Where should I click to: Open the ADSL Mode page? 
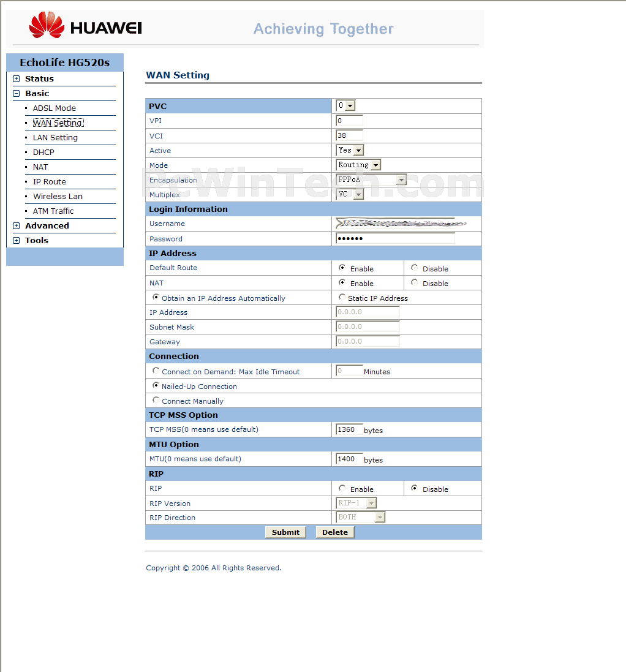coord(55,108)
